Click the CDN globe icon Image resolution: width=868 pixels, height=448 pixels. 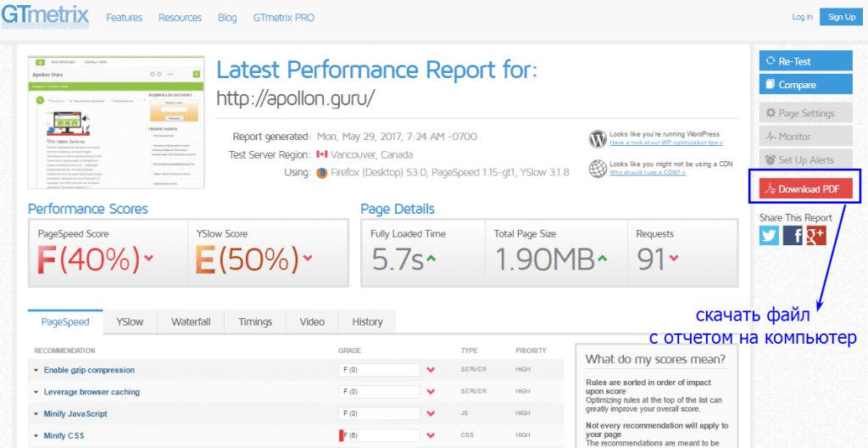click(x=598, y=168)
